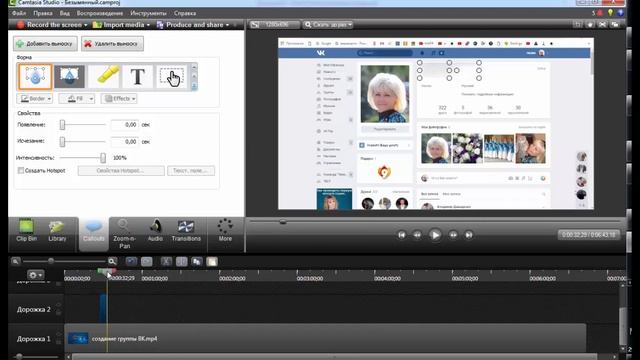Image resolution: width=640 pixels, height=360 pixels.
Task: Open the View menu
Action: 64,13
